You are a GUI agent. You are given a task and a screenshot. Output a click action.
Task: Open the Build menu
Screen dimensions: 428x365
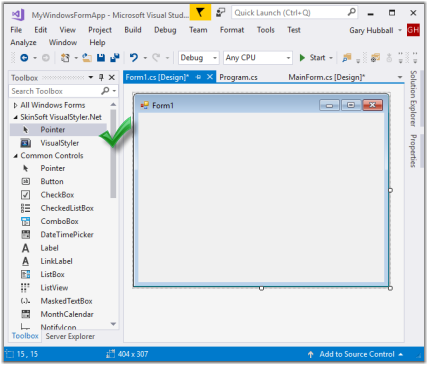[133, 30]
